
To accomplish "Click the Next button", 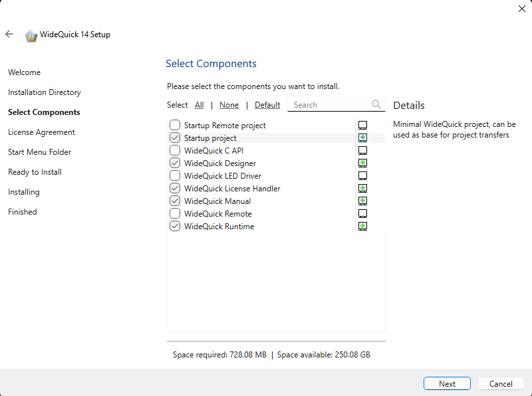I will point(447,383).
